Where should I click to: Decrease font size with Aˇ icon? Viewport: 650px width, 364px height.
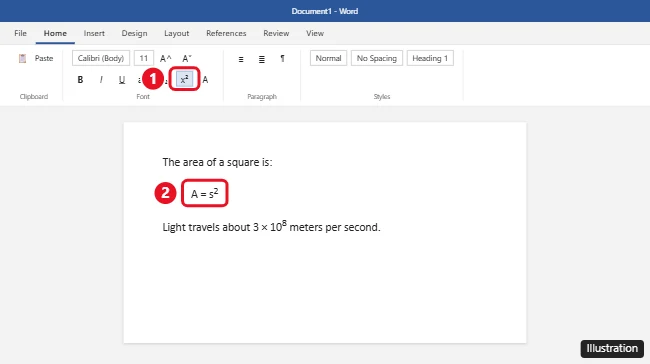tap(187, 58)
